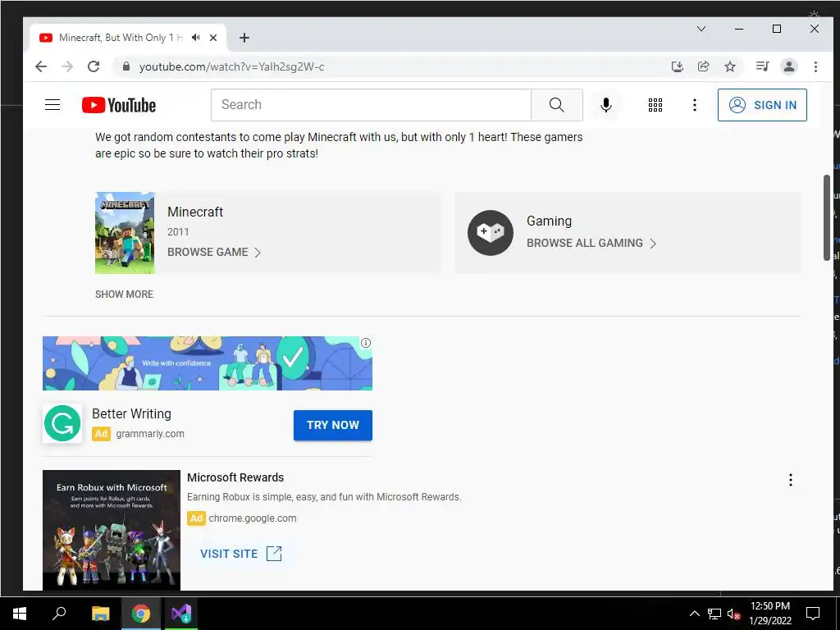Screen dimensions: 840x630
Task: Open Windows taskbar search
Action: (59, 614)
